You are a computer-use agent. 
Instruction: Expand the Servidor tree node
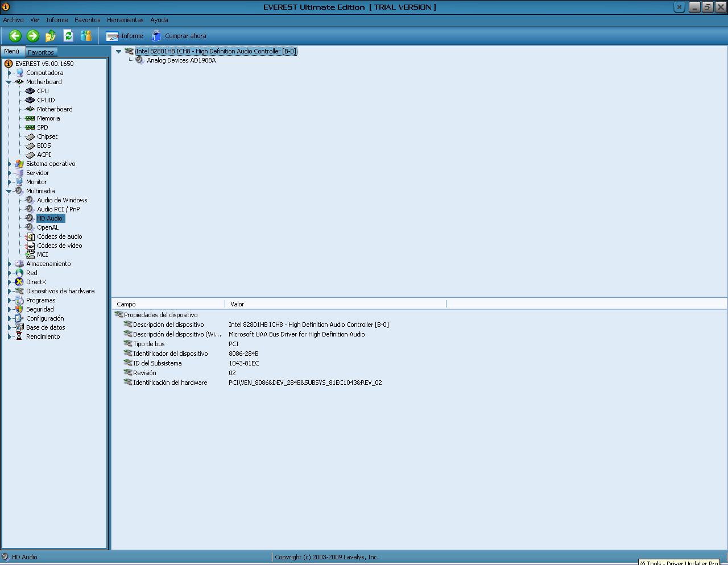(9, 173)
